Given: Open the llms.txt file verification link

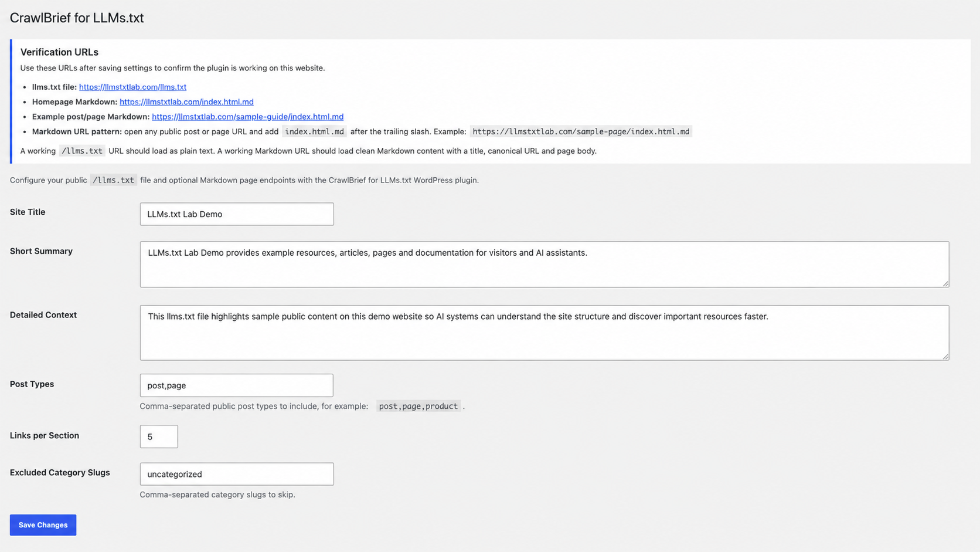Looking at the screenshot, I should [x=132, y=87].
